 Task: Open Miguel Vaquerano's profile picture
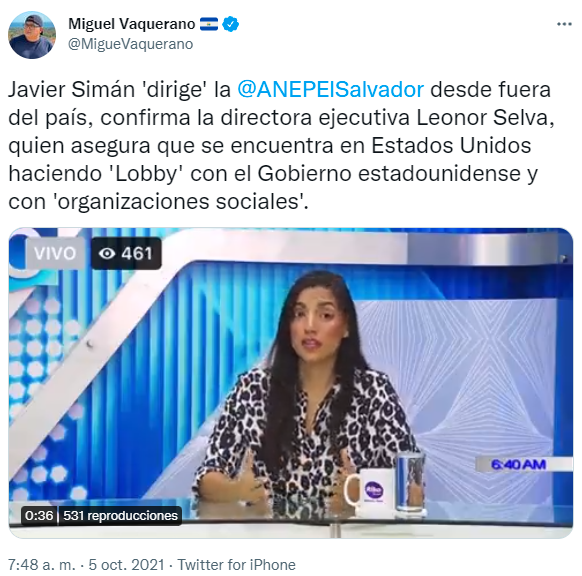point(32,35)
